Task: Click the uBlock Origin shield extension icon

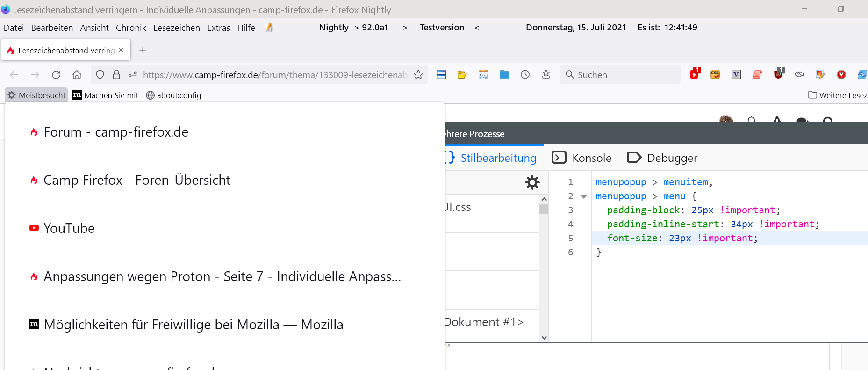Action: [x=778, y=74]
